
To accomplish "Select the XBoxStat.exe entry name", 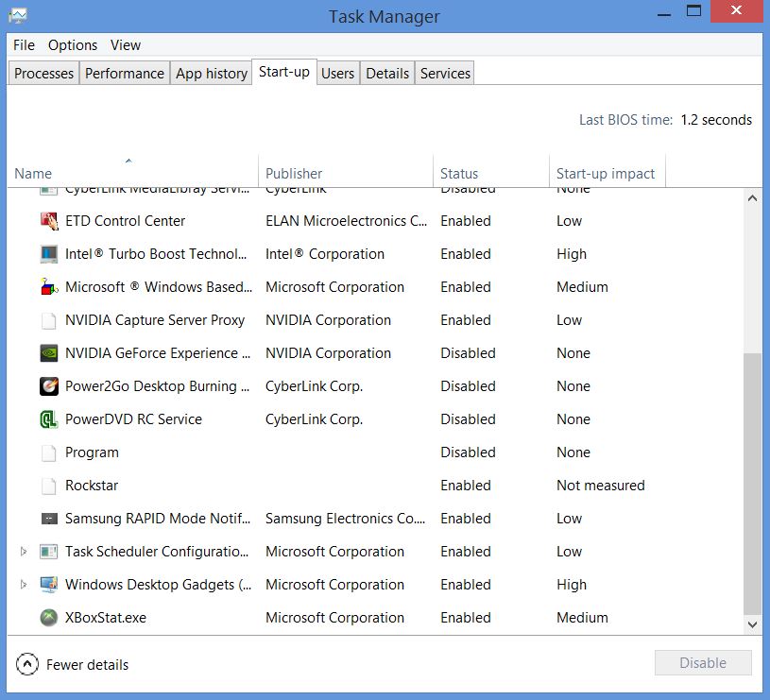I will pyautogui.click(x=106, y=618).
